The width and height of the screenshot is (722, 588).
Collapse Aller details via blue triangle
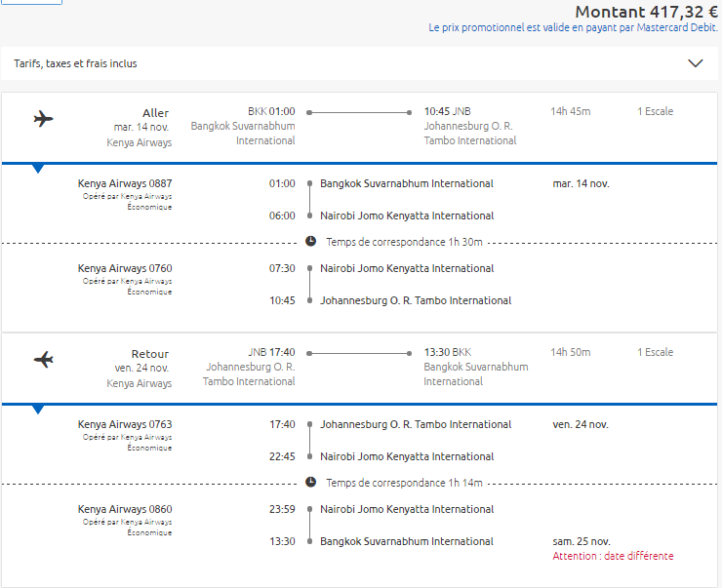pos(38,169)
